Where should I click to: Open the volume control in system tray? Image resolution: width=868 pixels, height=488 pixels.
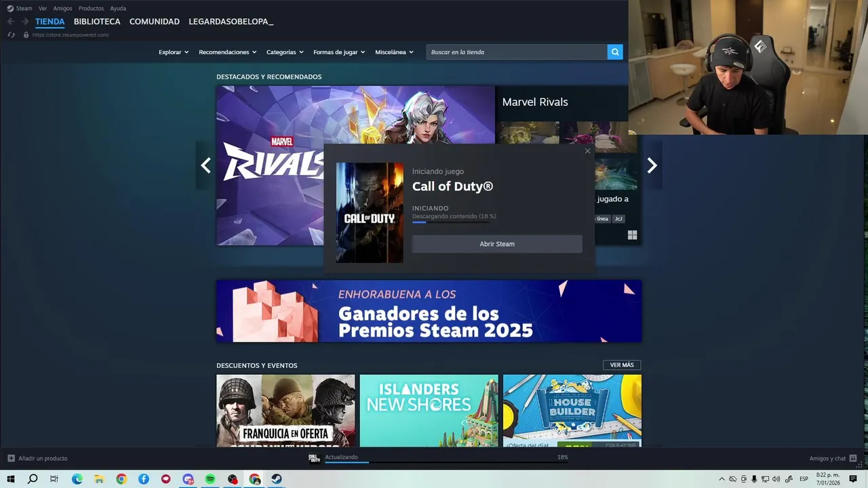(x=776, y=479)
